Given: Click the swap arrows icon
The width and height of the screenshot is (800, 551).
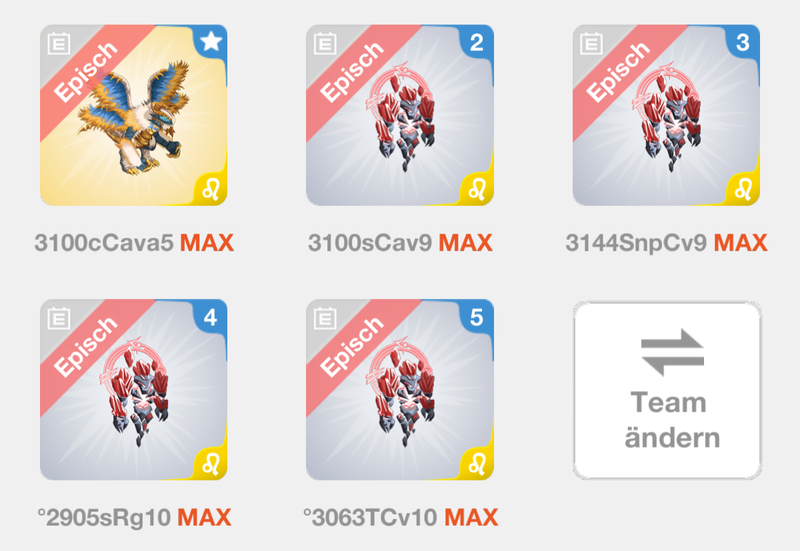Looking at the screenshot, I should [672, 353].
